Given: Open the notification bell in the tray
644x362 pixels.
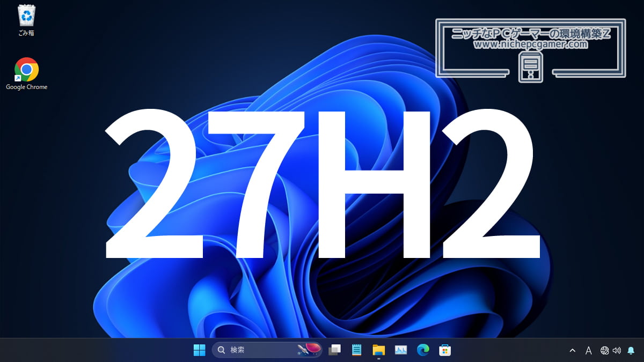Looking at the screenshot, I should pos(631,350).
